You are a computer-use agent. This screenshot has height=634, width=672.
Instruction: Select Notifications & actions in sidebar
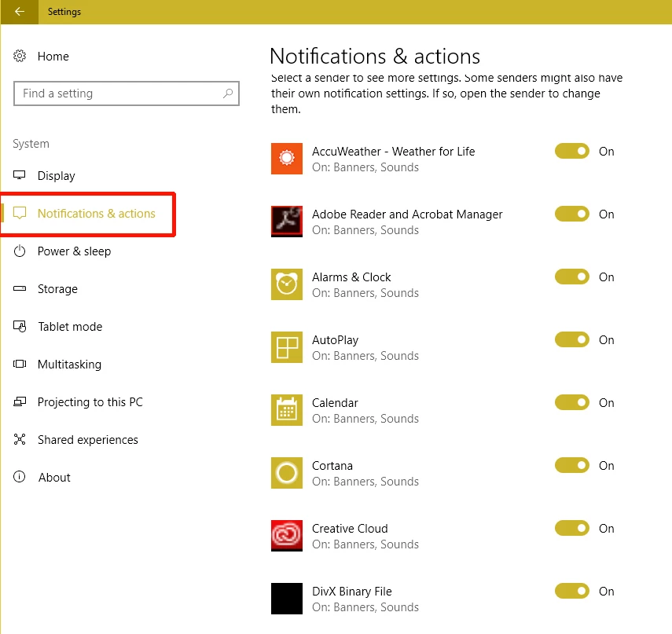pos(97,214)
